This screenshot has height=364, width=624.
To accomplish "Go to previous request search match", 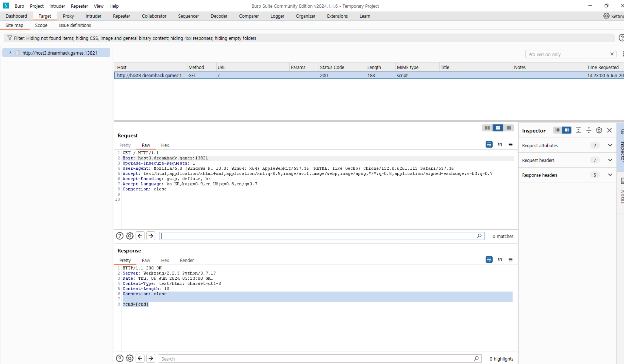I will pos(140,236).
